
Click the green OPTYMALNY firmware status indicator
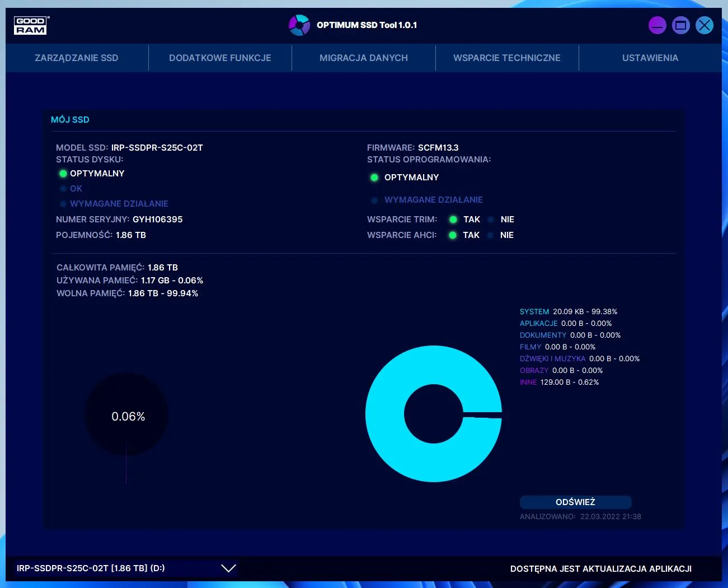tap(374, 178)
